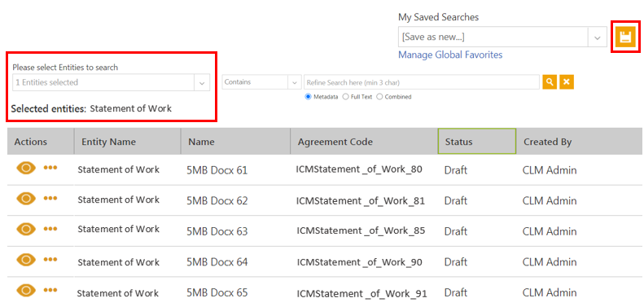Image resolution: width=644 pixels, height=307 pixels.
Task: Select the name cell 5MB Docx 63
Action: coord(217,231)
